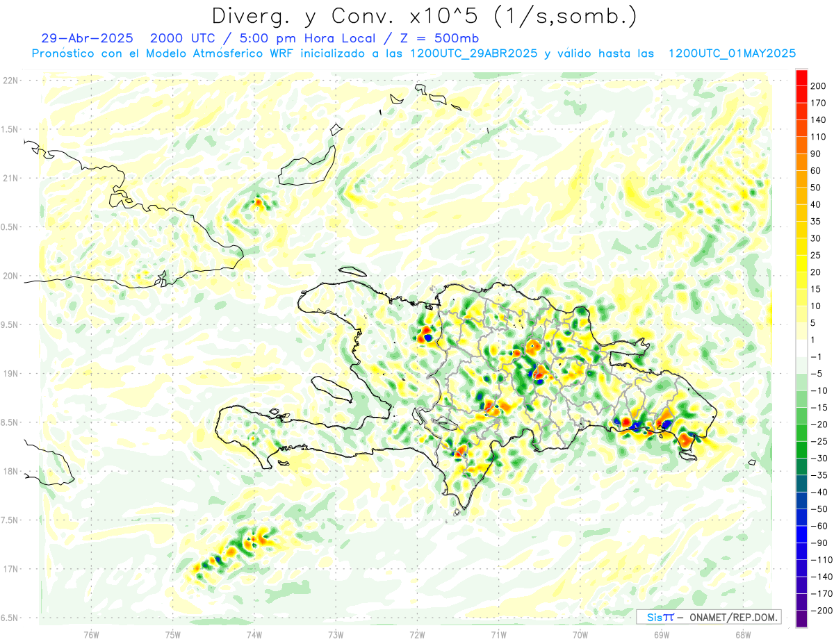Image resolution: width=834 pixels, height=644 pixels.
Task: Click the longitude label "74W"
Action: [x=254, y=635]
